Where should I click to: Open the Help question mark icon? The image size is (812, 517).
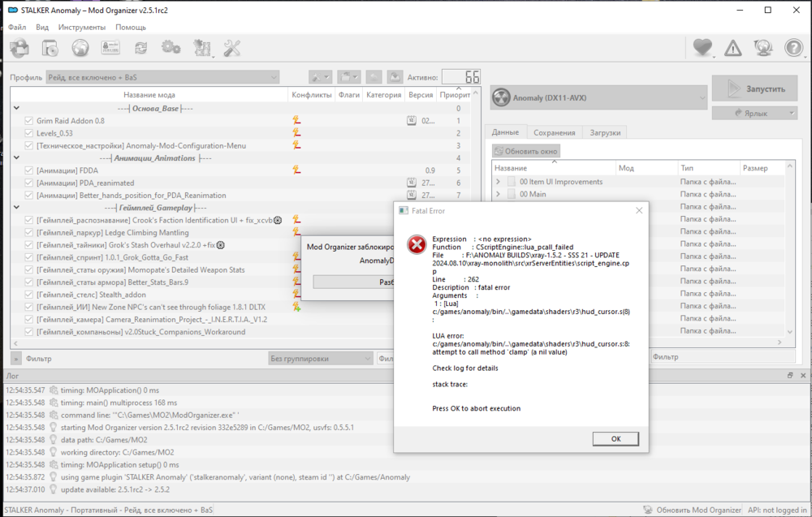(x=793, y=48)
